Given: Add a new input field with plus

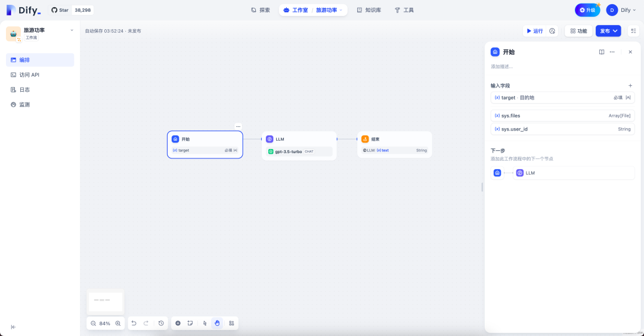Looking at the screenshot, I should pos(630,85).
